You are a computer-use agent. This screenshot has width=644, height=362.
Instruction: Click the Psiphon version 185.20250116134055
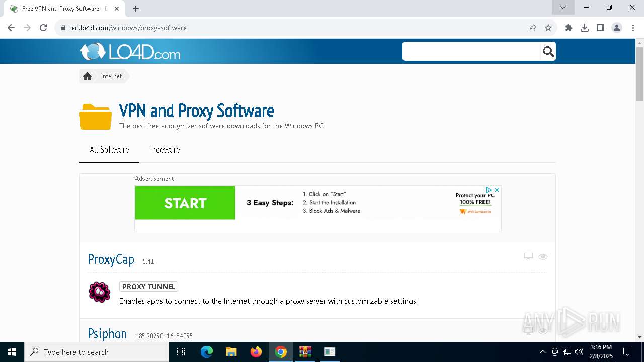coord(164,336)
